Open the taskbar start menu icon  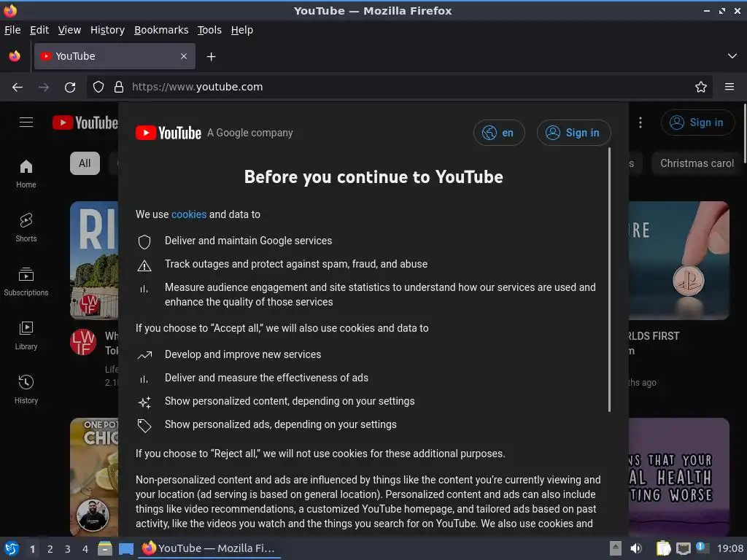(12, 548)
